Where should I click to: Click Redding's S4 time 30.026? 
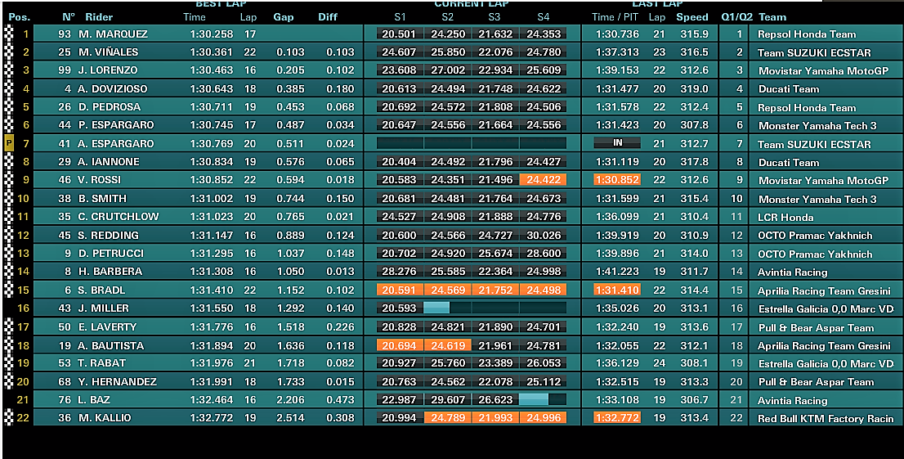click(x=543, y=235)
